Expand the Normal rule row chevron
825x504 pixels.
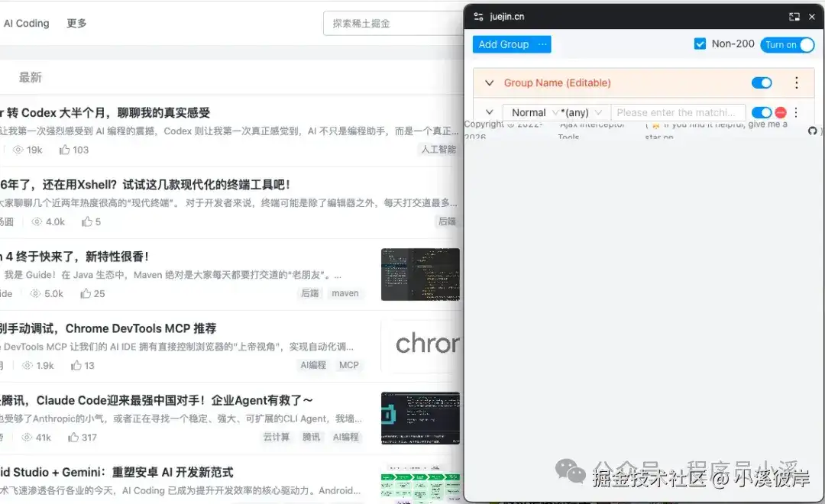(x=490, y=112)
